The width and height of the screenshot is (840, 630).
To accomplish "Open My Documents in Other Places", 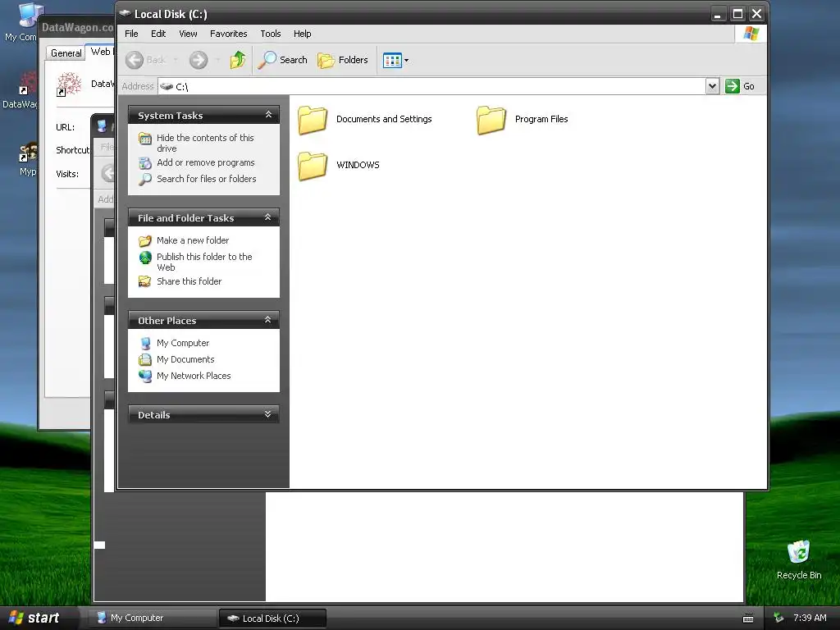I will click(185, 359).
